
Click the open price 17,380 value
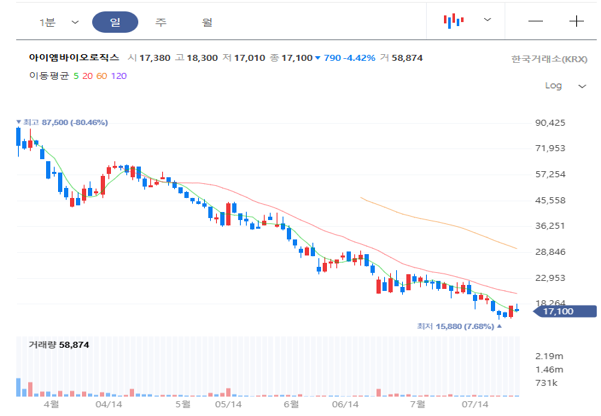[x=154, y=58]
